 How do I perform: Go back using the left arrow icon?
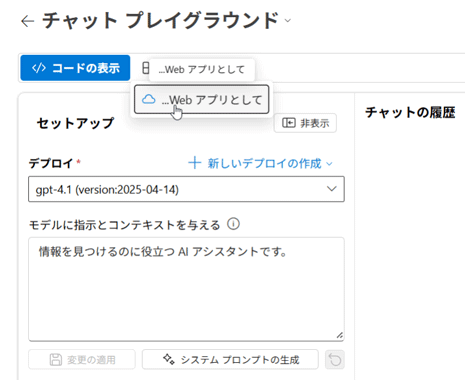coord(27,21)
